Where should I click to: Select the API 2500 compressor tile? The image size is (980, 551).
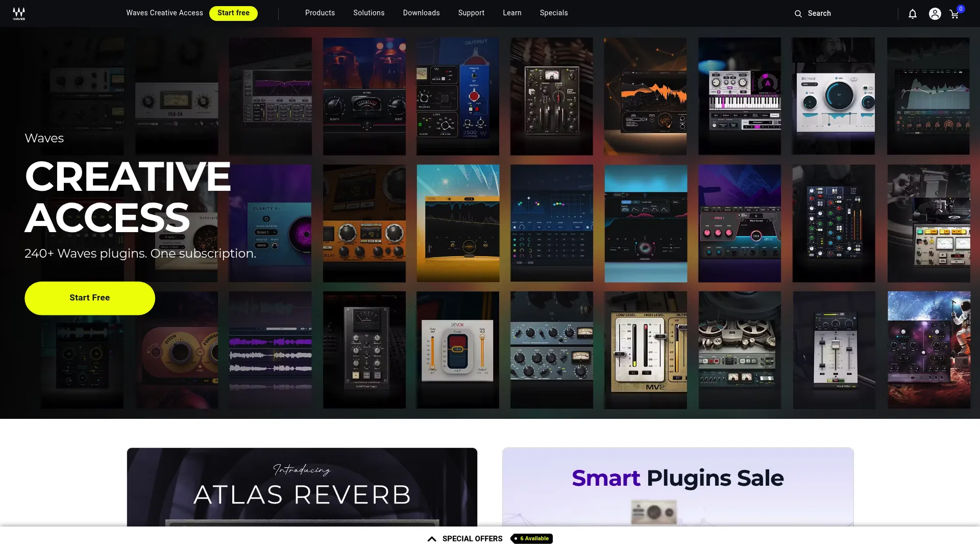458,96
